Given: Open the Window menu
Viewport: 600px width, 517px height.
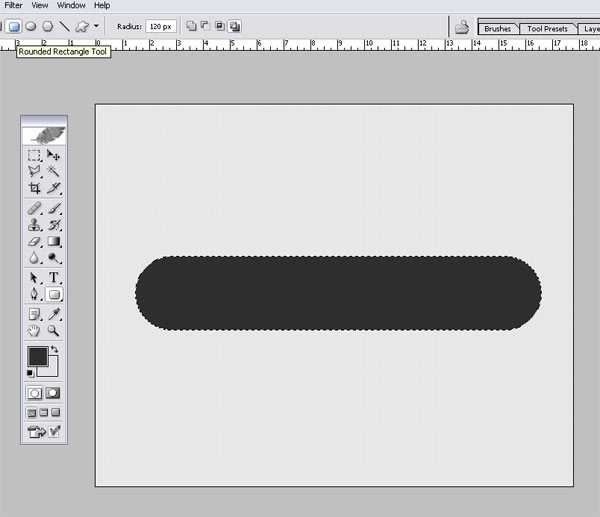Looking at the screenshot, I should (x=71, y=5).
